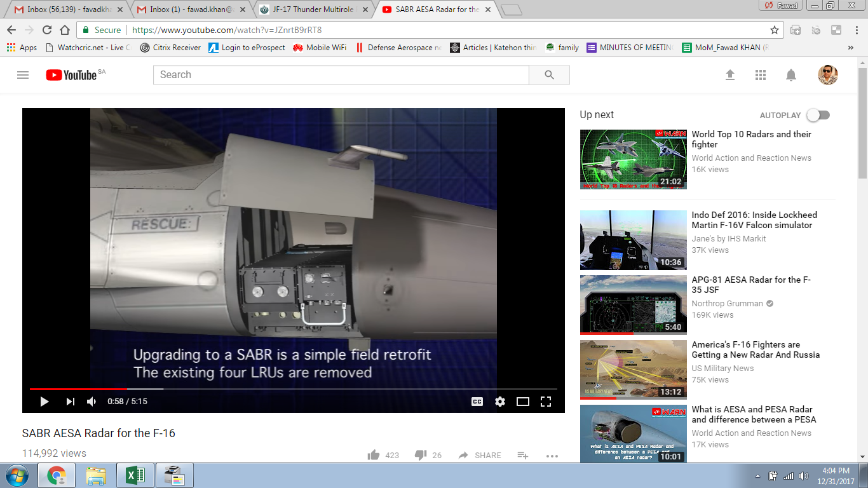Image resolution: width=868 pixels, height=488 pixels.
Task: Open the upload video icon
Action: (x=730, y=75)
